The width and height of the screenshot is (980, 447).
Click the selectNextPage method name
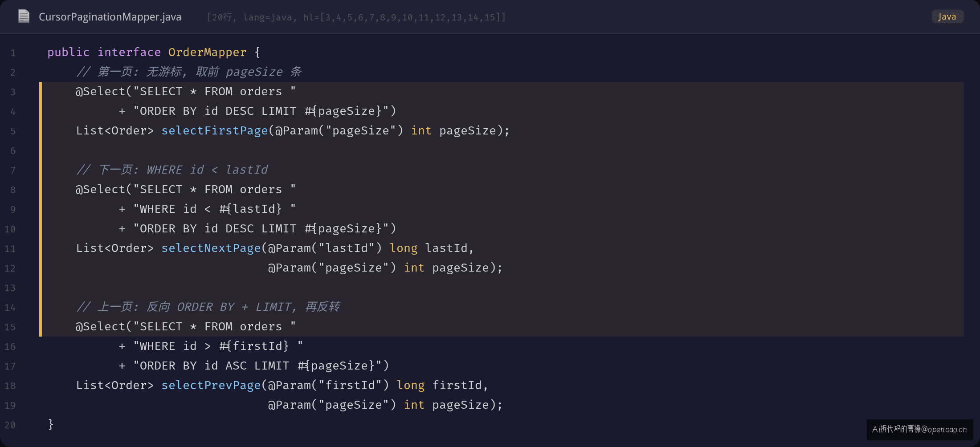tap(211, 248)
